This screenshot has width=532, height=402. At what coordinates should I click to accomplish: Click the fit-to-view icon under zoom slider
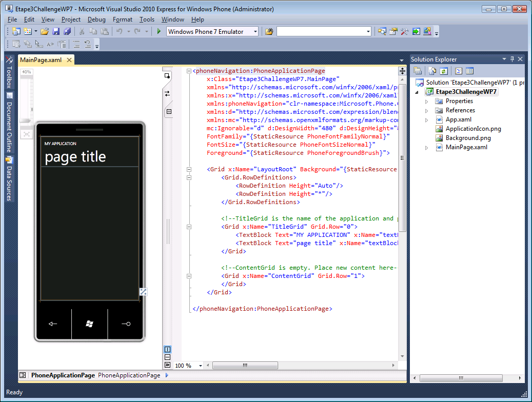27,134
